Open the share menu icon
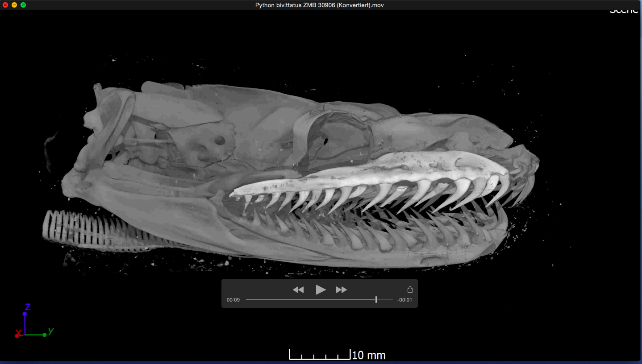 click(410, 290)
